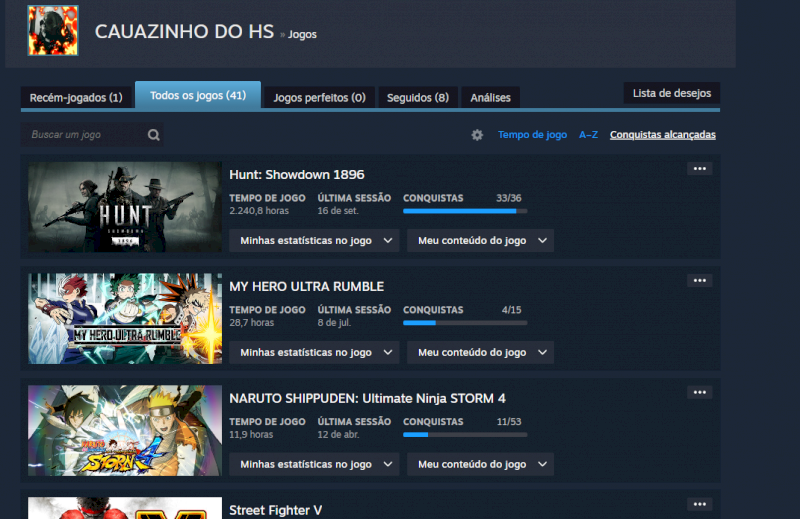The height and width of the screenshot is (519, 800).
Task: Click the Street Fighter V game title
Action: tap(276, 510)
